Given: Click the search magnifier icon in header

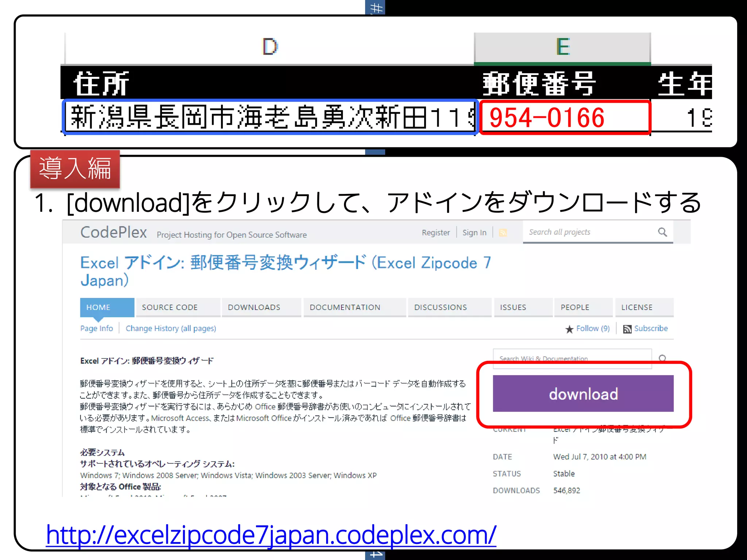Looking at the screenshot, I should pos(662,232).
